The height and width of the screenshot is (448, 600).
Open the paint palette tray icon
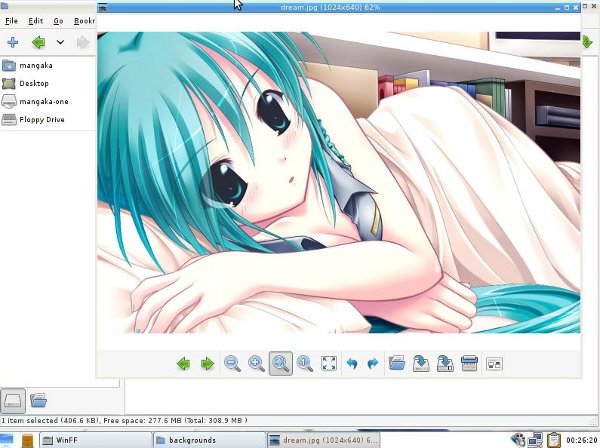[517, 440]
